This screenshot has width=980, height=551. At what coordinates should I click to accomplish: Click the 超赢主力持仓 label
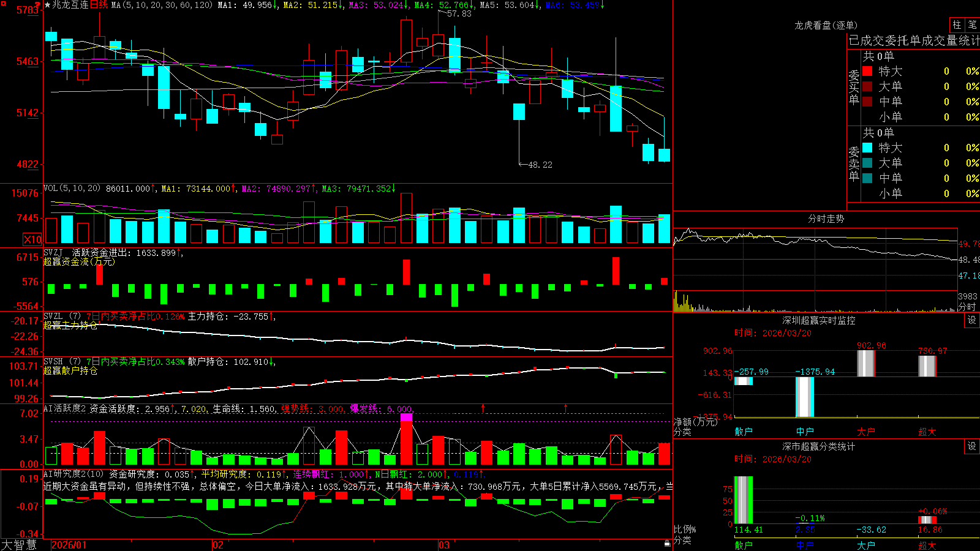coord(70,325)
